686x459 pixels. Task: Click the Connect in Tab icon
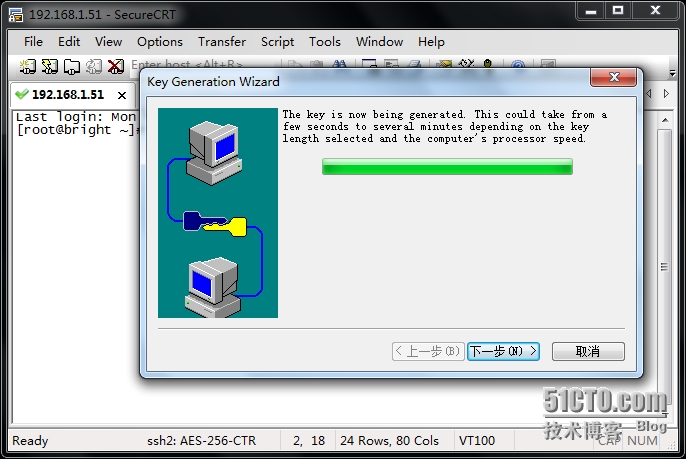(72, 66)
